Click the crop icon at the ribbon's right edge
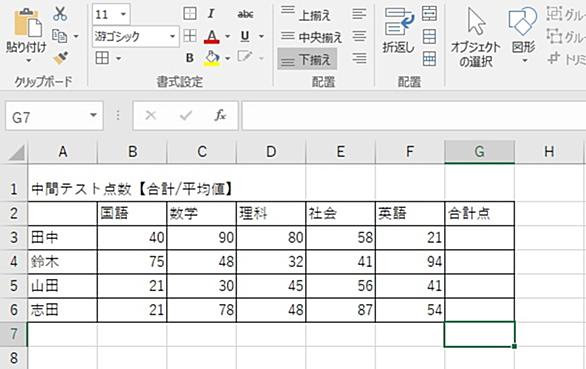Image resolution: width=586 pixels, height=369 pixels. [x=554, y=58]
